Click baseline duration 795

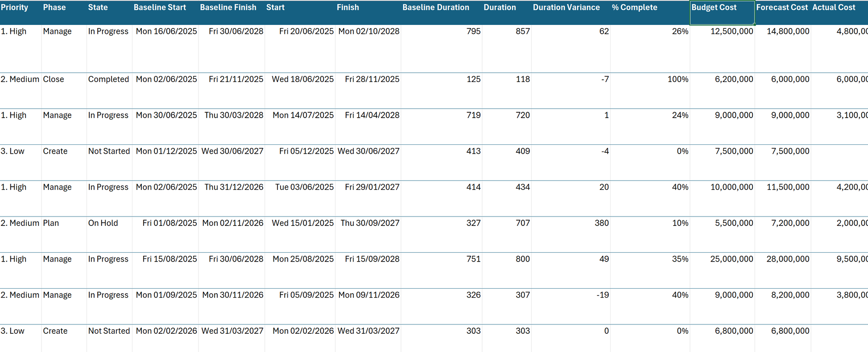click(x=473, y=32)
